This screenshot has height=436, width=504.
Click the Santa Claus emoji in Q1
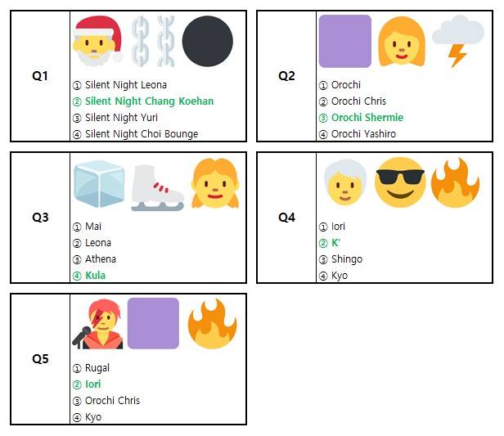pos(98,41)
